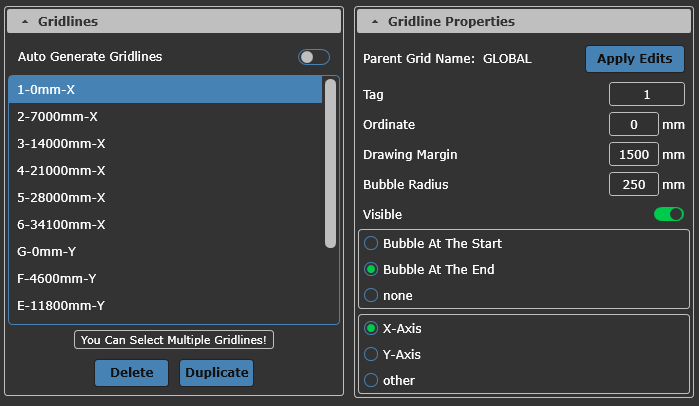Click the Tag input field
Image resolution: width=699 pixels, height=406 pixels.
point(646,95)
